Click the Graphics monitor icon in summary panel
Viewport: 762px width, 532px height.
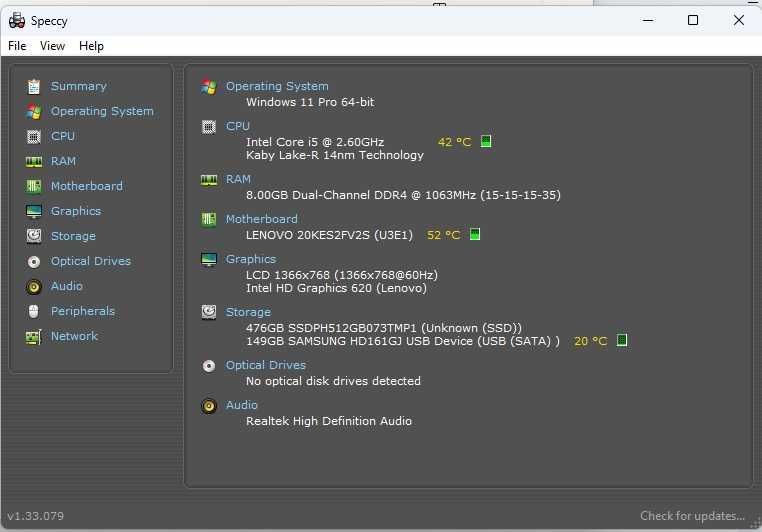pos(209,259)
